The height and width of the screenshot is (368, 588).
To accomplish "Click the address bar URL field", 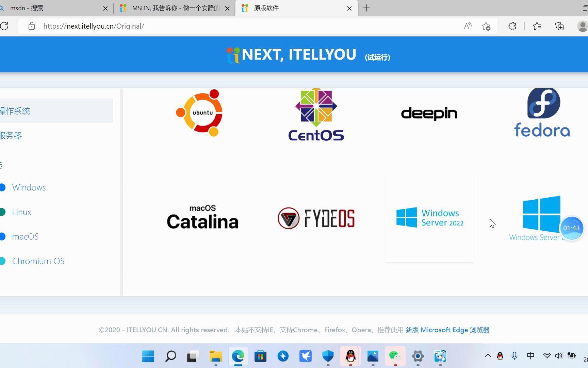I will [x=238, y=26].
